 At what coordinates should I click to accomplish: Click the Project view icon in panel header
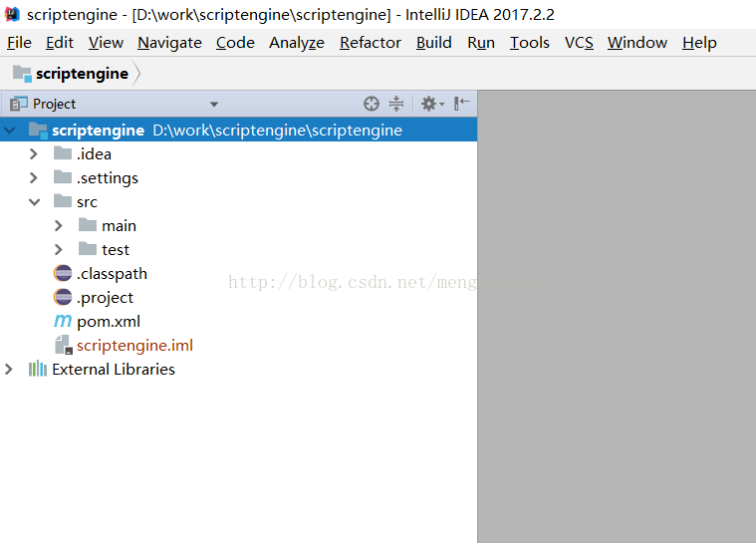point(18,104)
